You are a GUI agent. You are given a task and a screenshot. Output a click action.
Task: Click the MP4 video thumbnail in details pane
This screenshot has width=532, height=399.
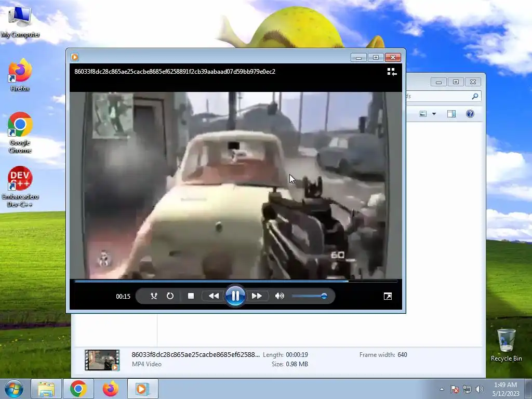pyautogui.click(x=102, y=360)
